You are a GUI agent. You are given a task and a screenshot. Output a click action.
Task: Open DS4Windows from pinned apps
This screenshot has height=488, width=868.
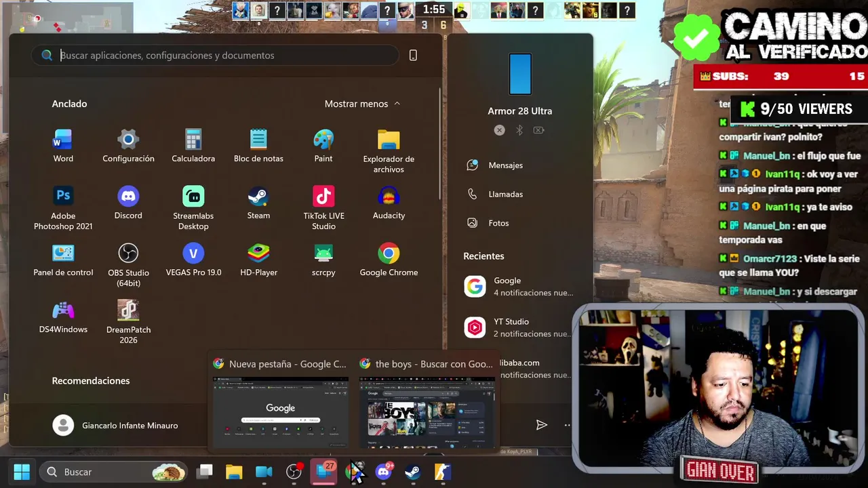click(63, 317)
